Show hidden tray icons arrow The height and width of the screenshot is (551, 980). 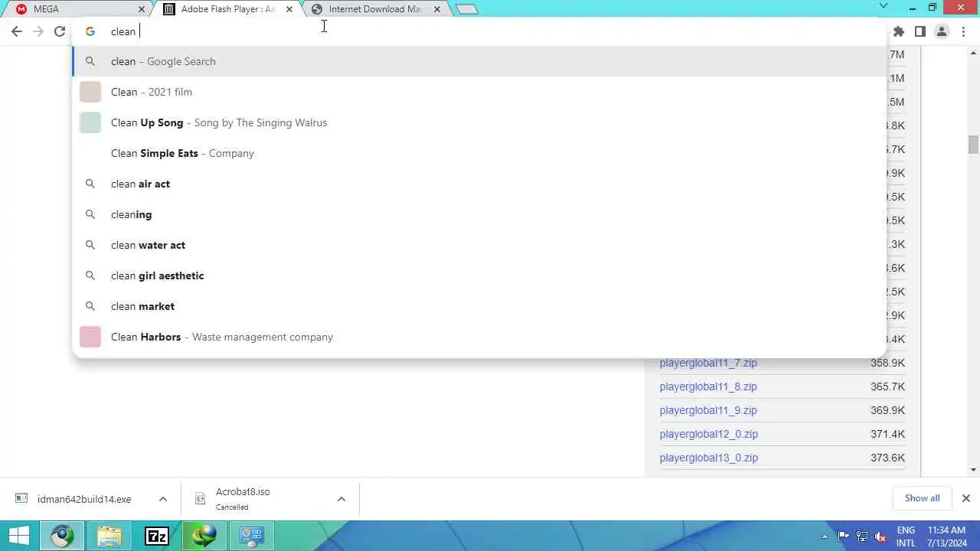pos(825,536)
